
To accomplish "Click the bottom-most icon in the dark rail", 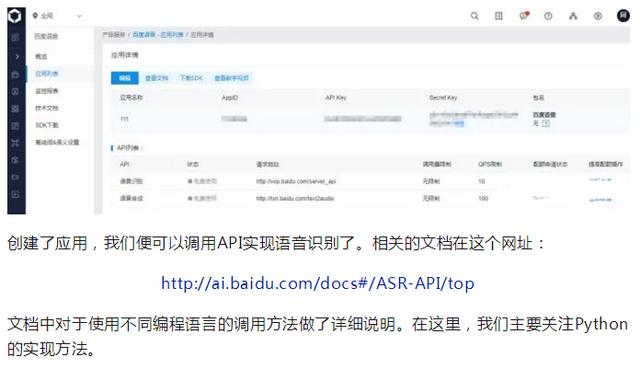I will pyautogui.click(x=15, y=194).
